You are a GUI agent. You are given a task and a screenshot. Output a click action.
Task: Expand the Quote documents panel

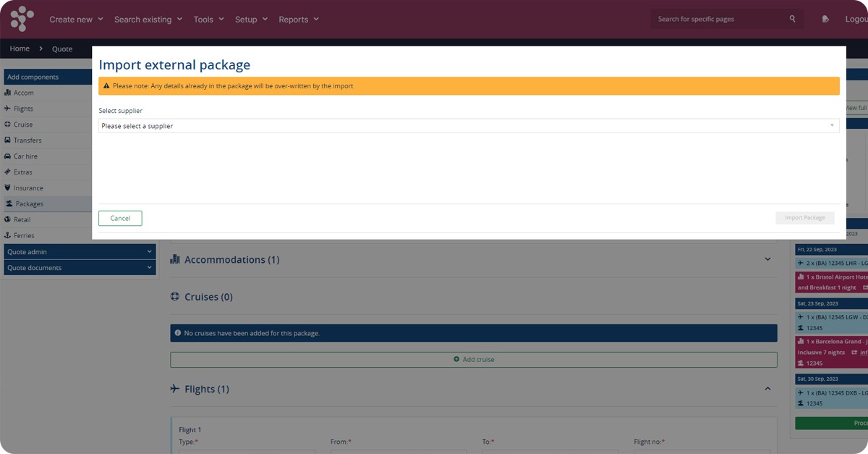[78, 268]
